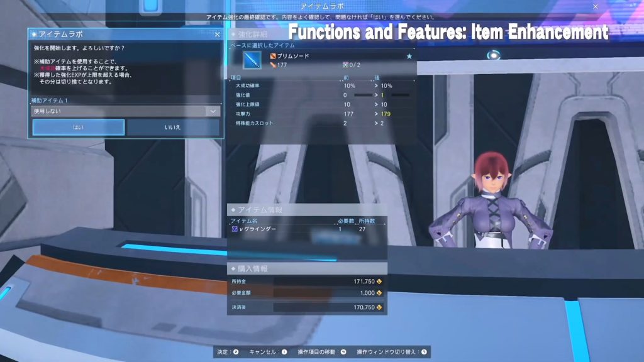Viewport: 644px width, 362px height.
Task: Click the 強化値 gauge in the after column
Action: (x=401, y=96)
